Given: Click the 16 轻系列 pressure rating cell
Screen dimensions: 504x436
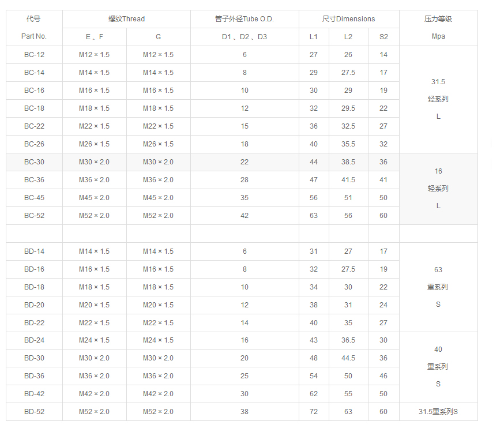Looking at the screenshot, I should [438, 189].
